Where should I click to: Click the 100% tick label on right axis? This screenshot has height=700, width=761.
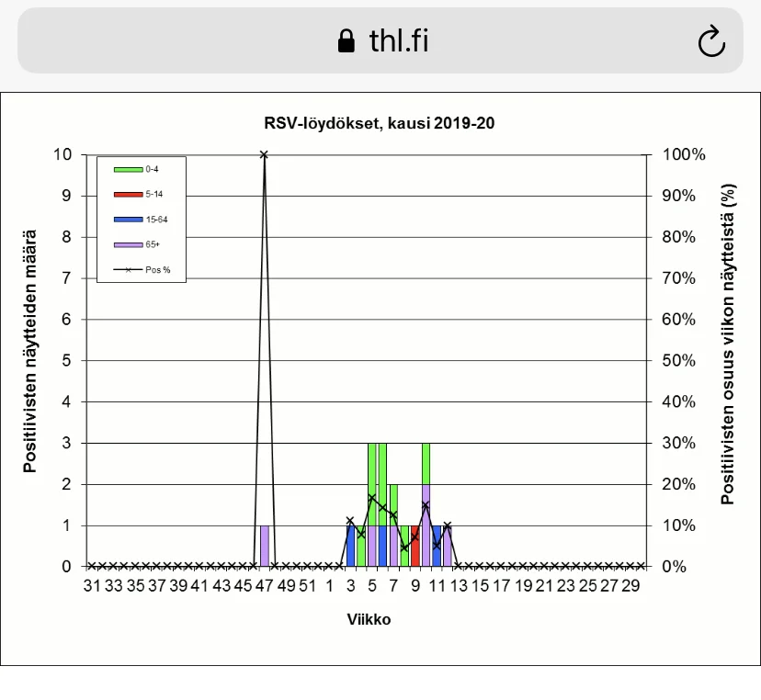tap(685, 154)
